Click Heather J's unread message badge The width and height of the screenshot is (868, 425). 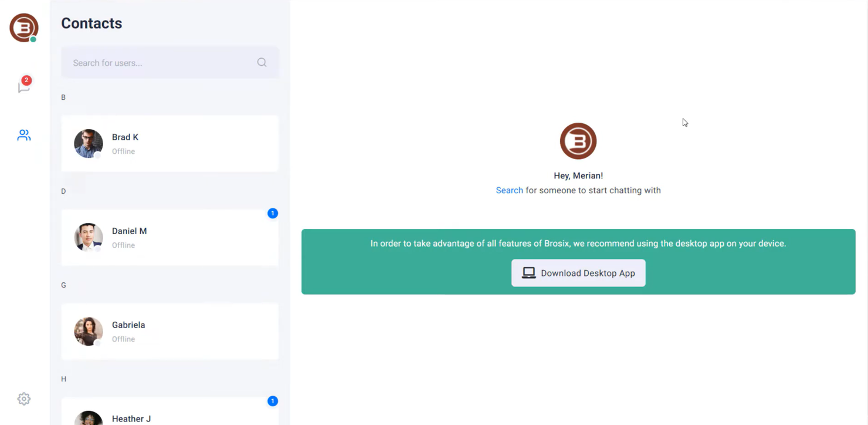pos(273,401)
